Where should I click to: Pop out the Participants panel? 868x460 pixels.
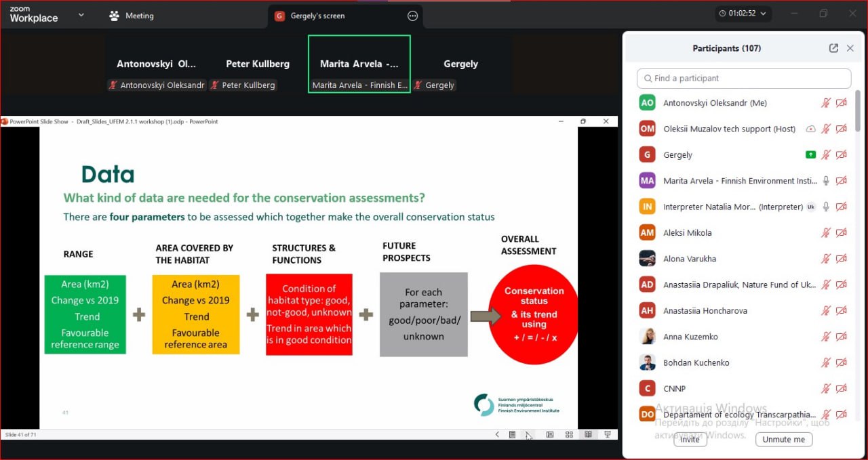833,48
